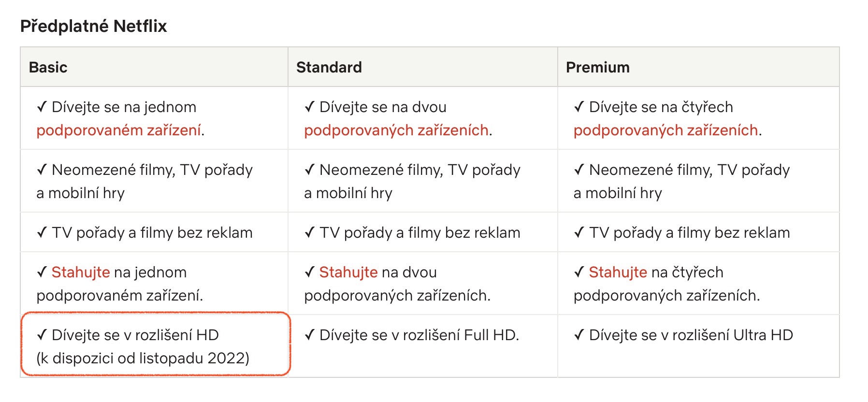Viewport: 868px width, 402px height.
Task: Click the checkmark beside Full HD resolution text
Action: pyautogui.click(x=310, y=335)
